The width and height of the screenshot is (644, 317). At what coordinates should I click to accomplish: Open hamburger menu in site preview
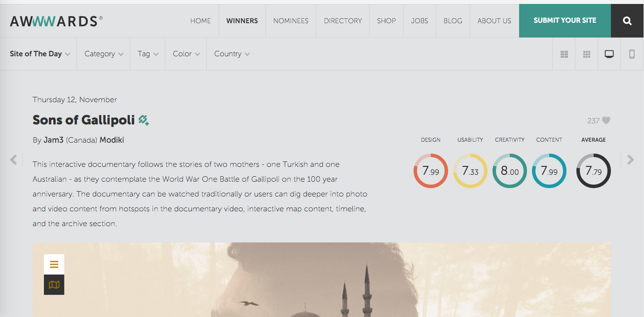click(x=54, y=264)
